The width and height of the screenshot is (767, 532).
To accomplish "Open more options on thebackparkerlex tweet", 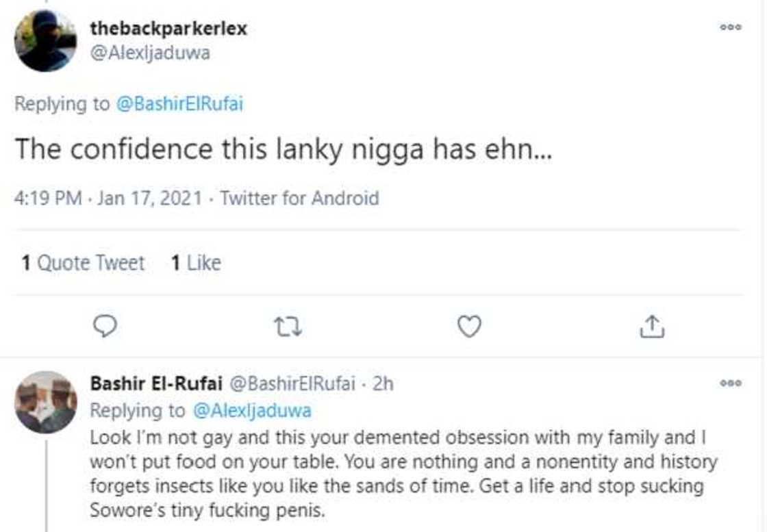I will 730,27.
